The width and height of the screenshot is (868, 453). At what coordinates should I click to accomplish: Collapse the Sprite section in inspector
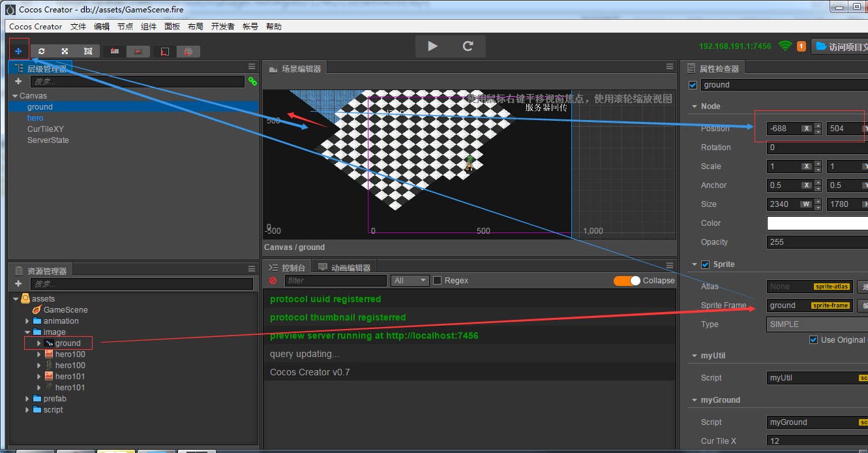point(694,264)
